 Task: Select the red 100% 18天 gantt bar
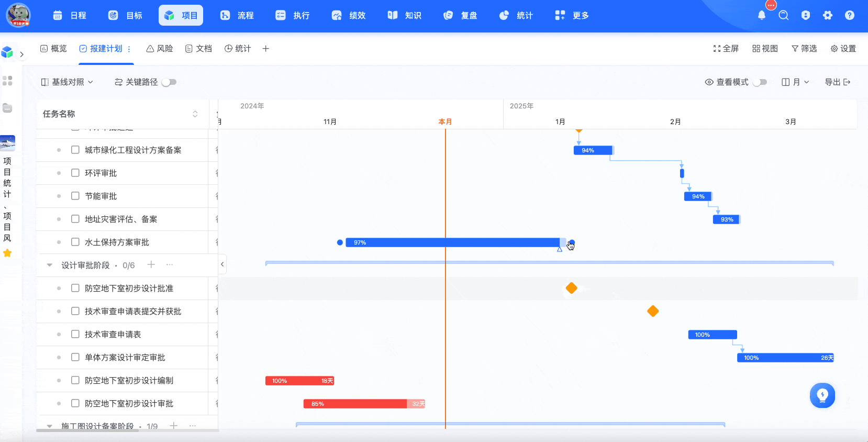click(x=300, y=381)
